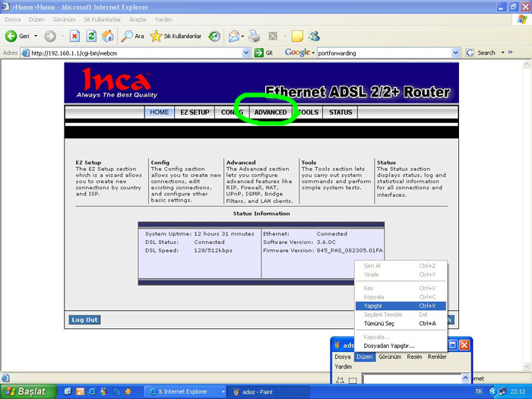Viewport: 532px width, 399px height.
Task: Open the Dosya menu in Internet Explorer
Action: (x=13, y=20)
